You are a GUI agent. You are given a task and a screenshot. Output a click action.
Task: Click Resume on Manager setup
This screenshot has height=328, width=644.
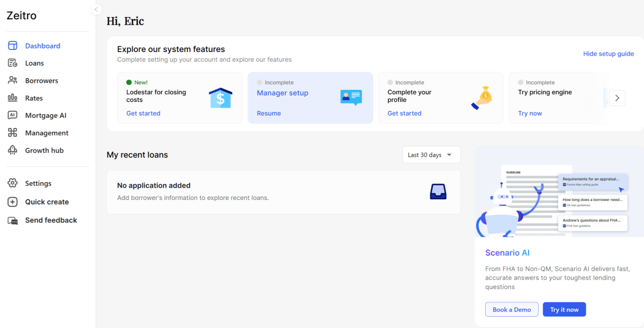[x=269, y=113]
